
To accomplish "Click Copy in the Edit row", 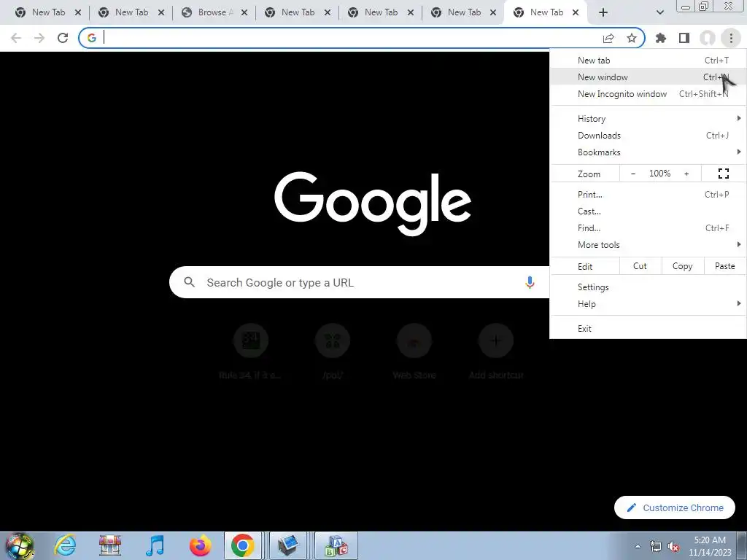I will pyautogui.click(x=682, y=266).
